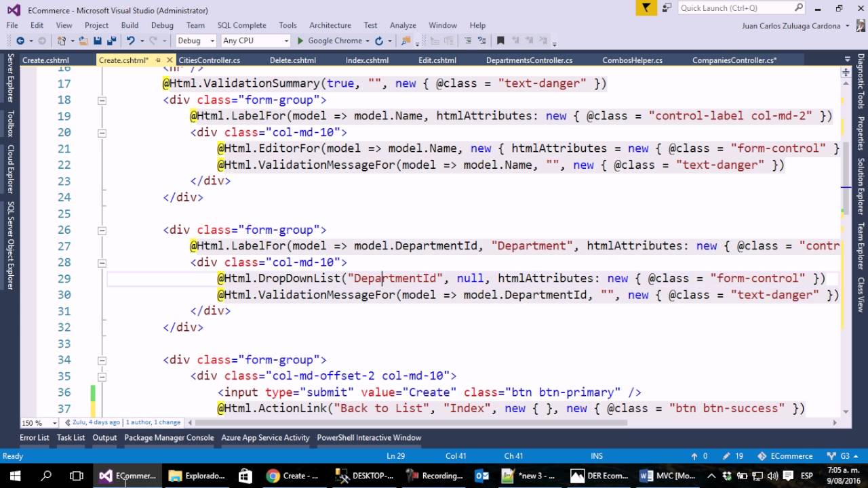Save the current file with floppy icon
Screen dimensions: 868x488
tap(98, 41)
